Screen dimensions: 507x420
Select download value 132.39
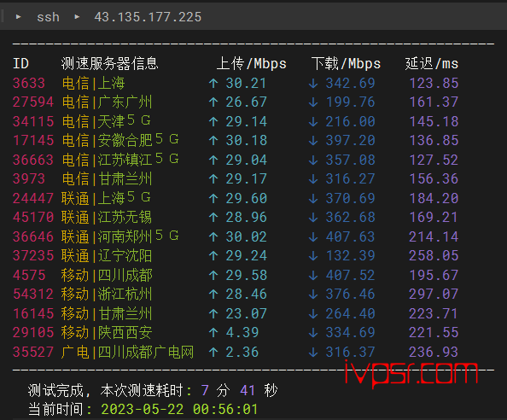coord(350,256)
